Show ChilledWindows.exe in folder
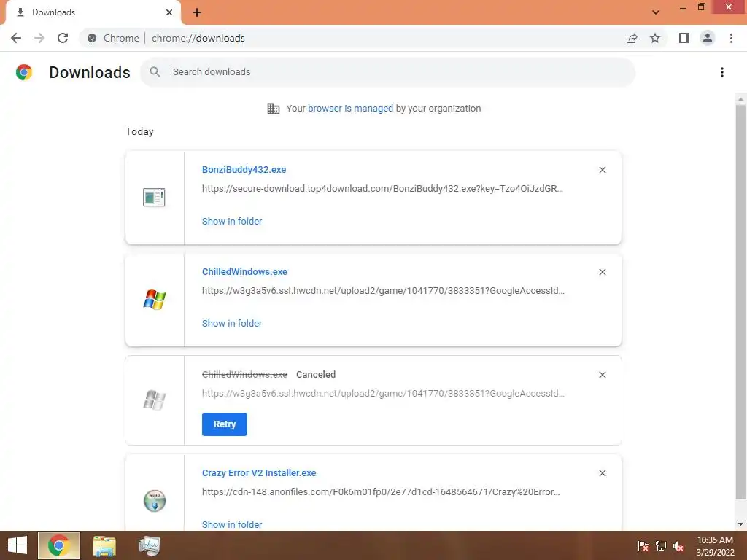 232,323
